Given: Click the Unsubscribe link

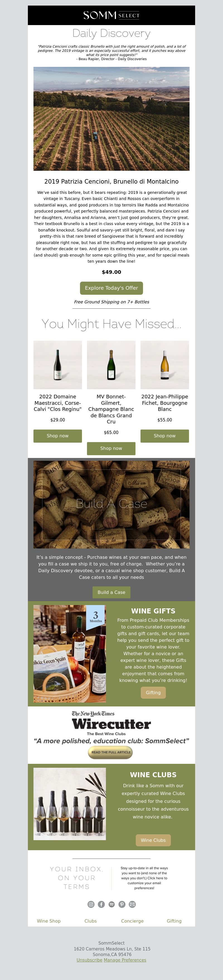Looking at the screenshot, I should [89, 960].
